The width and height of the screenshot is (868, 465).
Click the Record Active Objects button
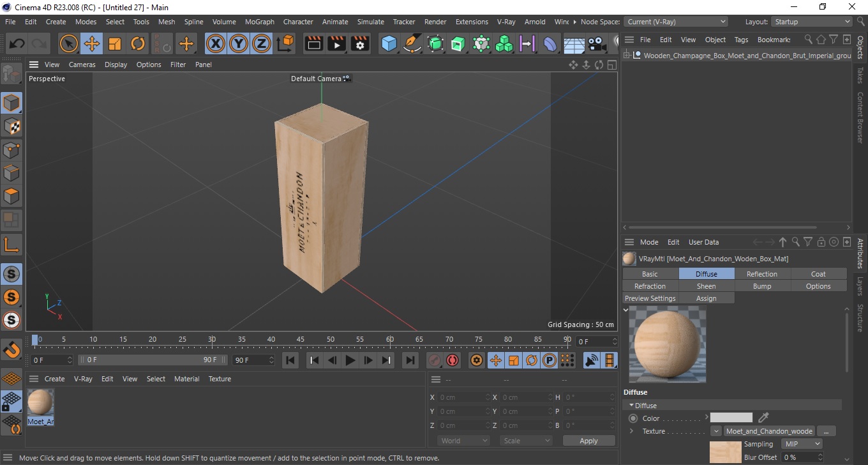click(435, 360)
